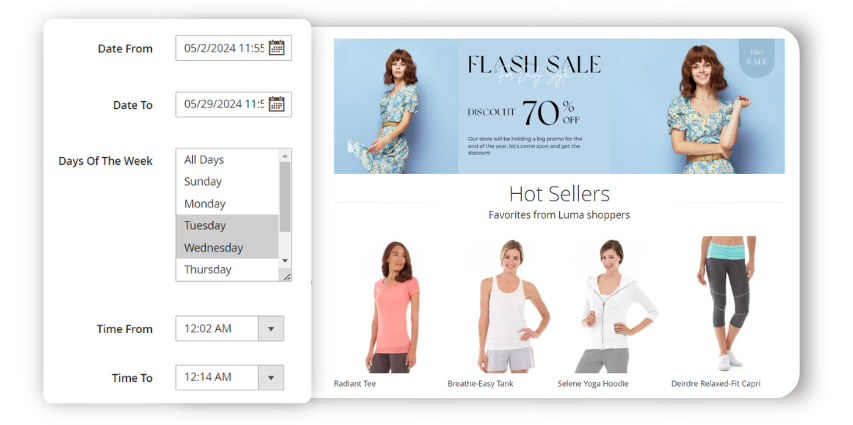
Task: Open the Radiant Tee product link
Action: [355, 384]
